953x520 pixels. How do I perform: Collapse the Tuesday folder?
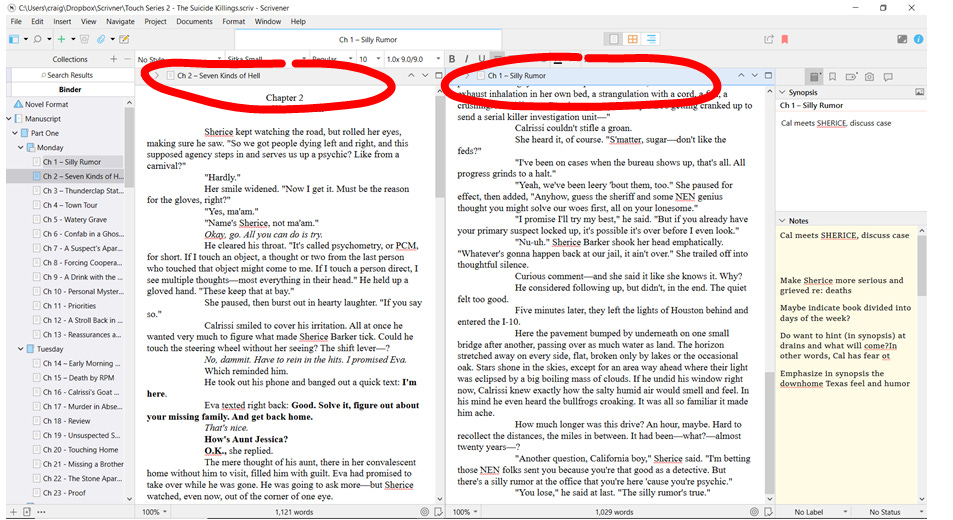pyautogui.click(x=21, y=349)
